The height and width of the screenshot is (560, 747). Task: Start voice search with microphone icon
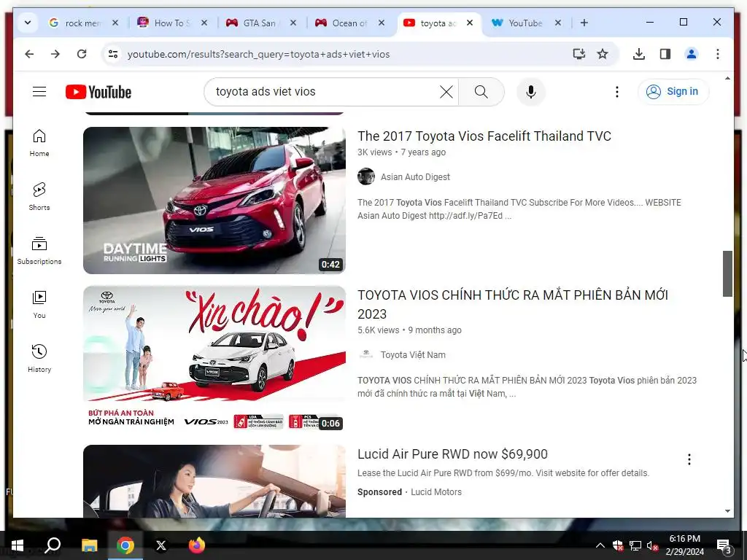tap(531, 91)
